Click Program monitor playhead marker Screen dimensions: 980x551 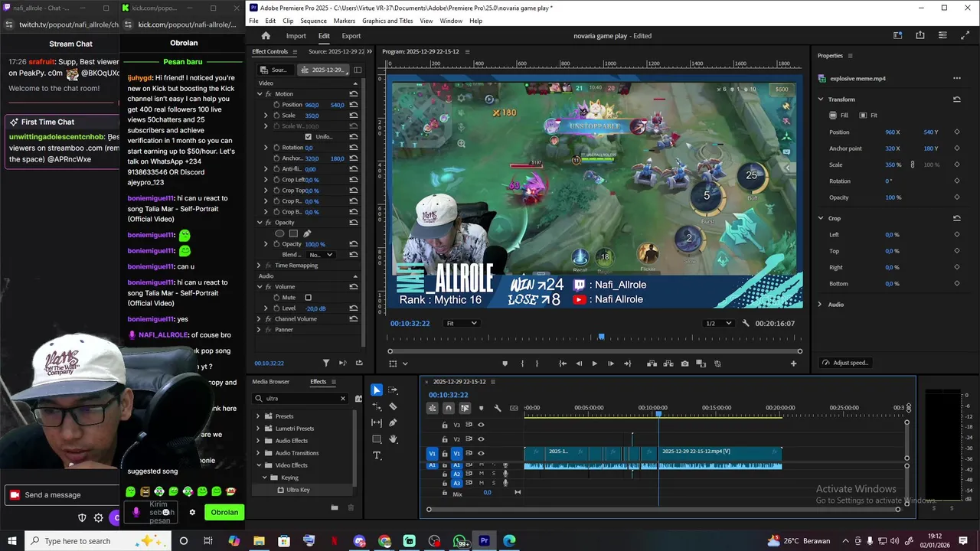[601, 337]
